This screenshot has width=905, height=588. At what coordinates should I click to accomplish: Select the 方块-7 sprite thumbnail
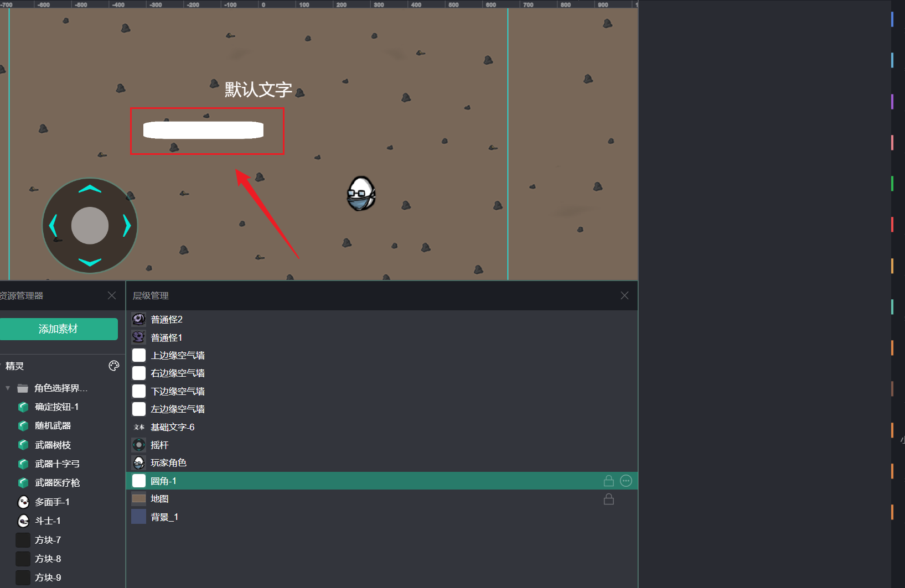coord(23,540)
